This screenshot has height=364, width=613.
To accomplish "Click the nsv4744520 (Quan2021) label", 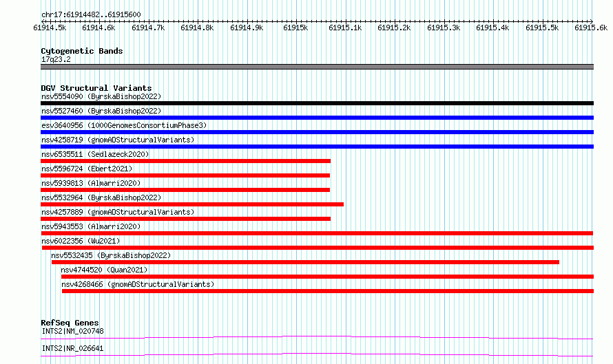I will point(104,270).
